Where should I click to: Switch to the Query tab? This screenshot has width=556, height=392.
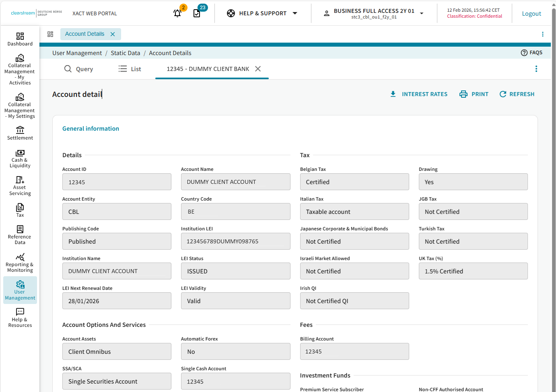[79, 69]
